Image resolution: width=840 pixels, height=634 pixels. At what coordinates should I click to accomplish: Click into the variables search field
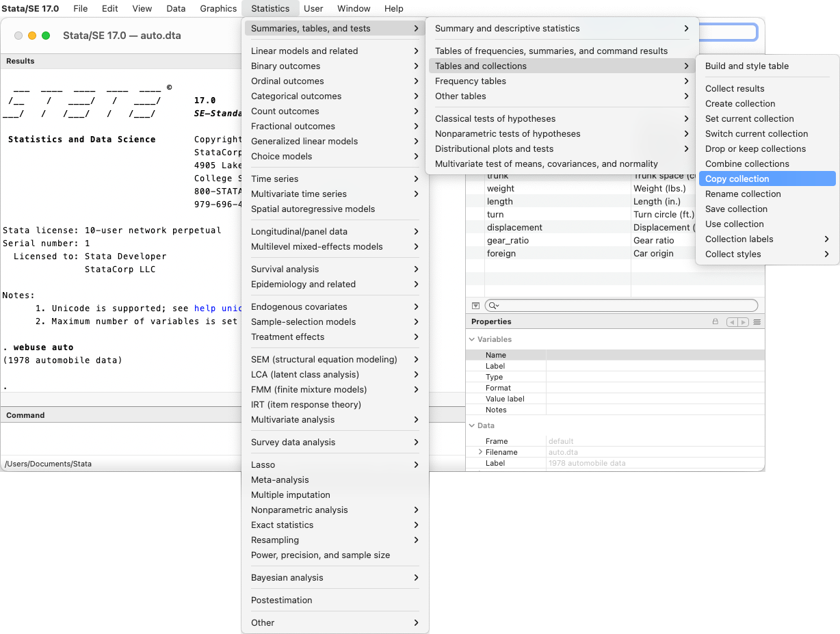pyautogui.click(x=621, y=306)
